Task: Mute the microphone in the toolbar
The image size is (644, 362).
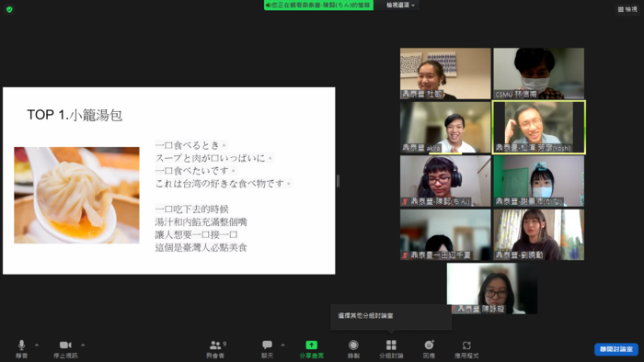Action: click(21, 345)
